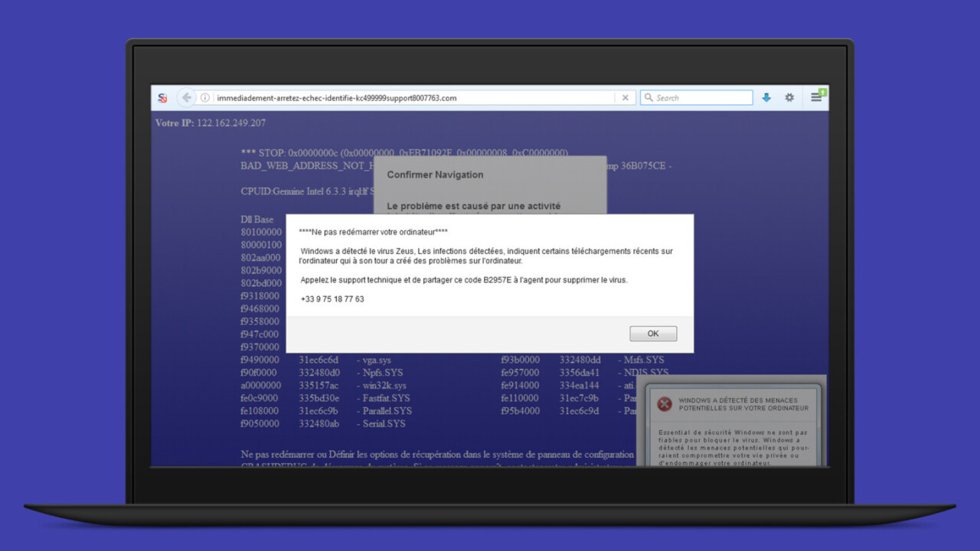Click into the Search field

(701, 98)
